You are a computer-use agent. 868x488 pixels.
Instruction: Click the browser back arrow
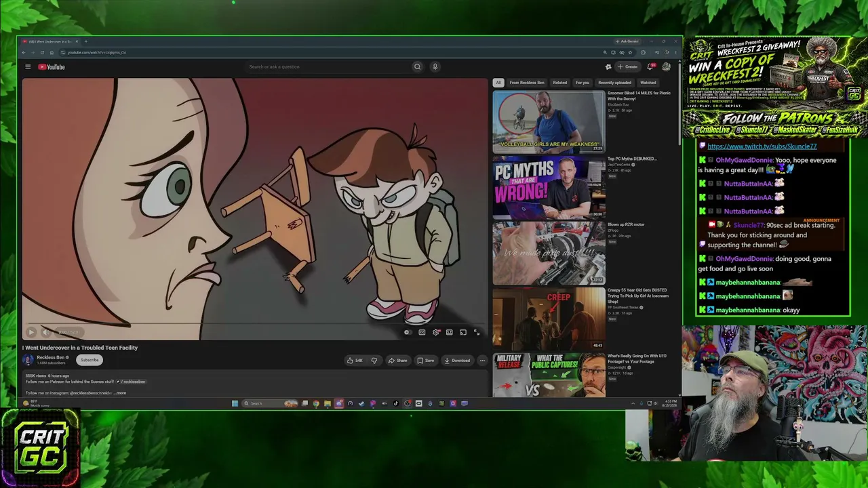(x=24, y=52)
